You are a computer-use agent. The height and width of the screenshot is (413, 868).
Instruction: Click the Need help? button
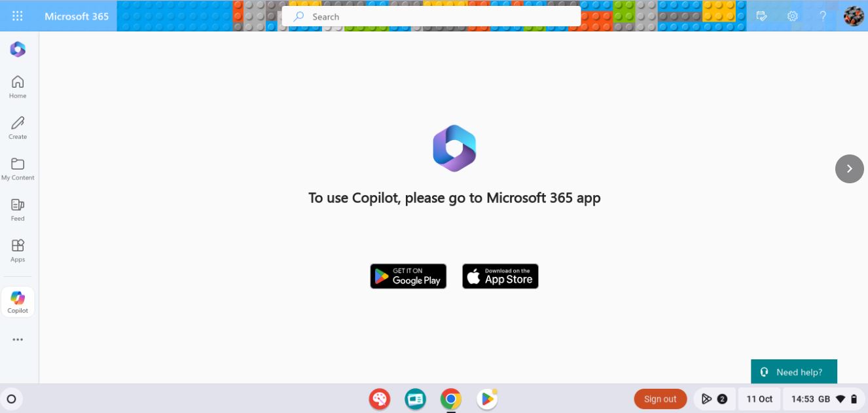pos(793,372)
